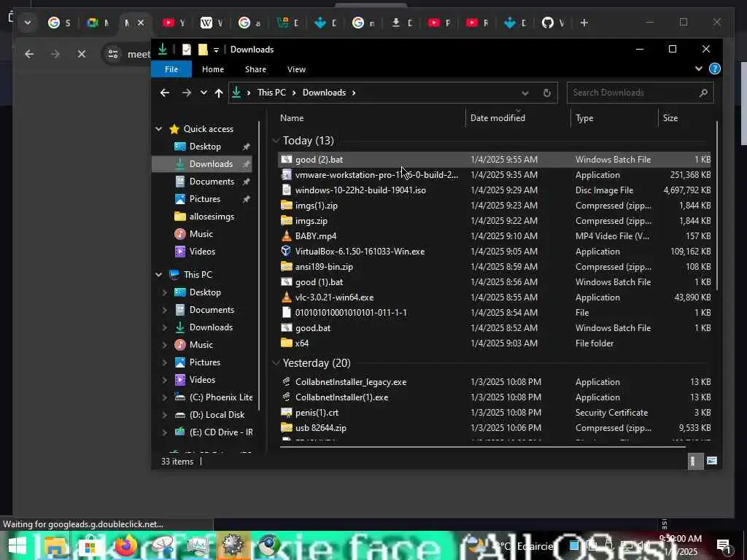Click the This PC breadcrumb
The image size is (747, 560).
[271, 93]
